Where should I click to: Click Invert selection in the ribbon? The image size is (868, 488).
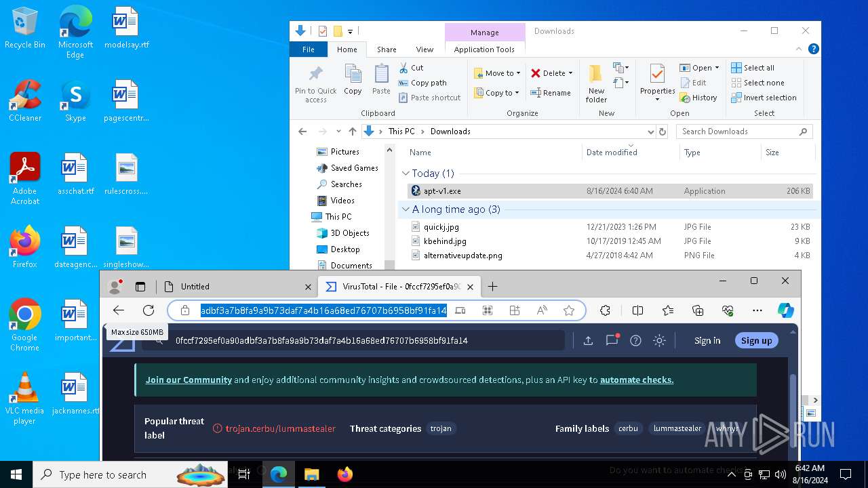(x=764, y=98)
